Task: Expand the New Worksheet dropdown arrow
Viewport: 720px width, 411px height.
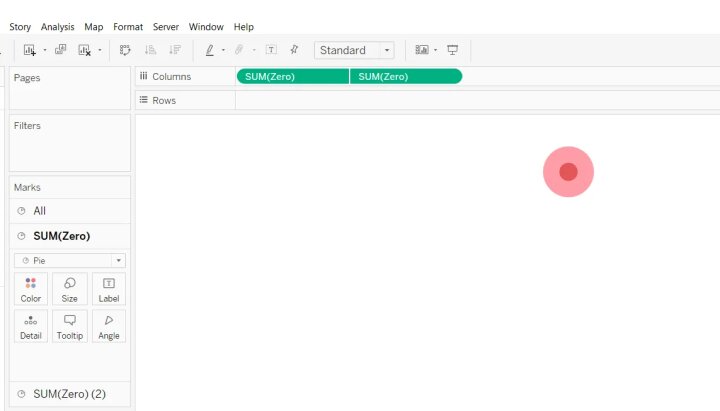Action: pyautogui.click(x=45, y=50)
